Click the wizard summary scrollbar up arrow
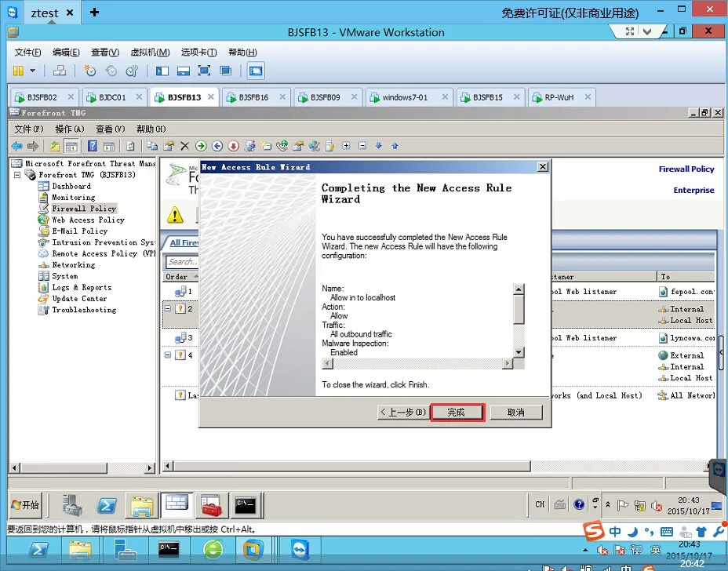The image size is (728, 571). pos(519,289)
